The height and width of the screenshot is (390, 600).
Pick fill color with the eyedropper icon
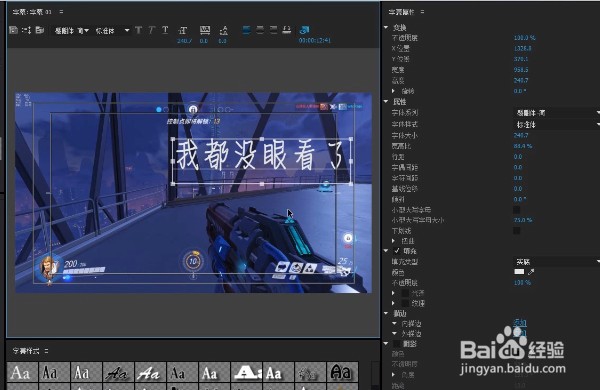(531, 272)
